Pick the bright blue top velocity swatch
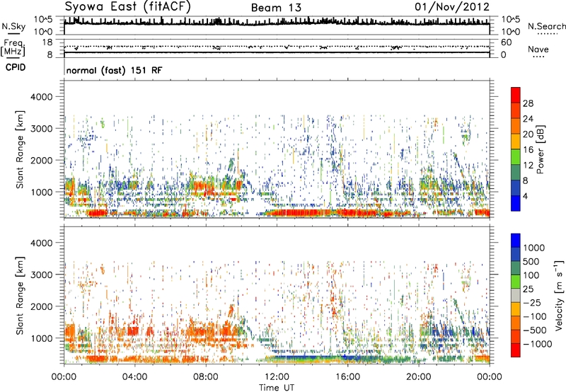This screenshot has height=392, width=566. 516,240
